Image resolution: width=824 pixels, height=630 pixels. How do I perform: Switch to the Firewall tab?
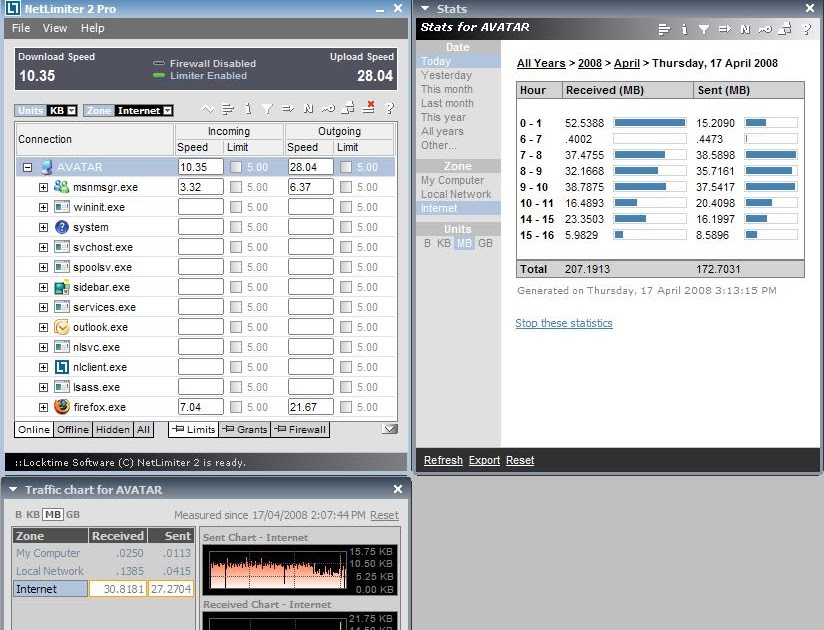[x=301, y=429]
